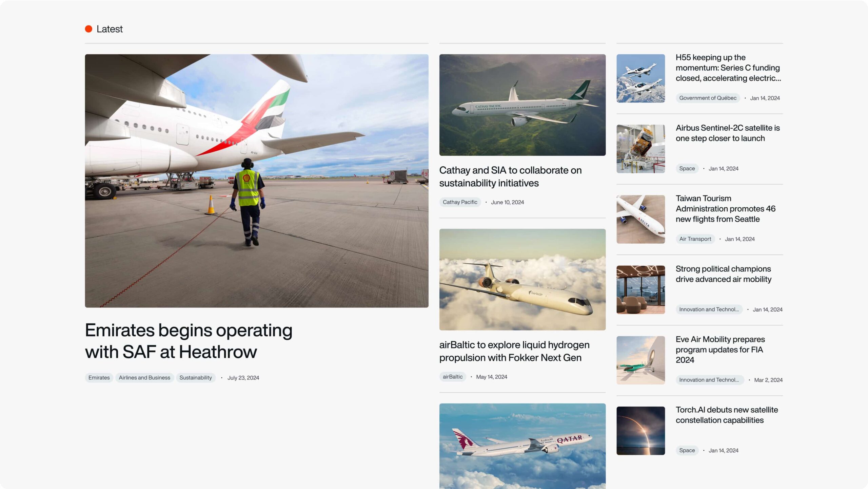Open H55 Series C funding article
This screenshot has width=868, height=489.
click(728, 68)
